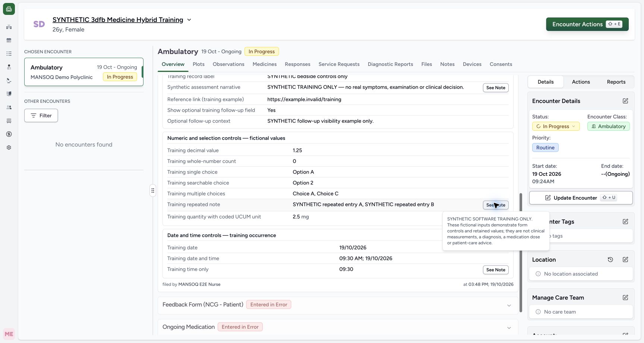Click the ME user avatar
The image size is (644, 343).
click(9, 334)
